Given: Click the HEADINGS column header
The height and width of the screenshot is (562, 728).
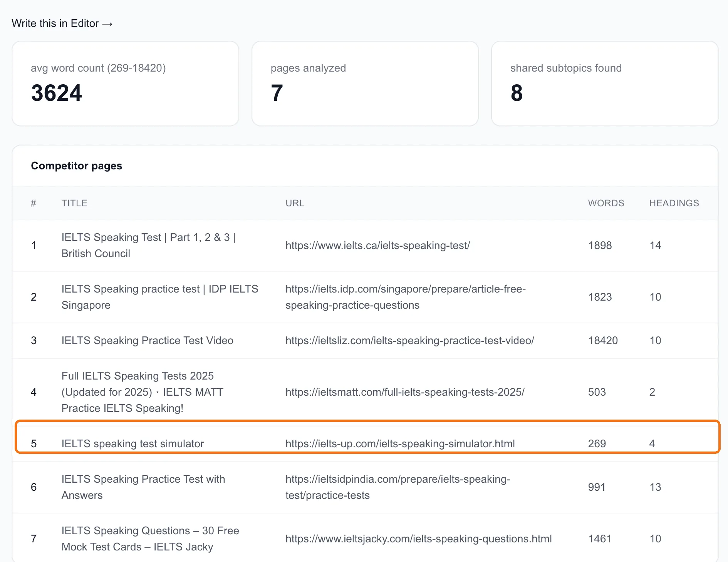Looking at the screenshot, I should pos(674,203).
